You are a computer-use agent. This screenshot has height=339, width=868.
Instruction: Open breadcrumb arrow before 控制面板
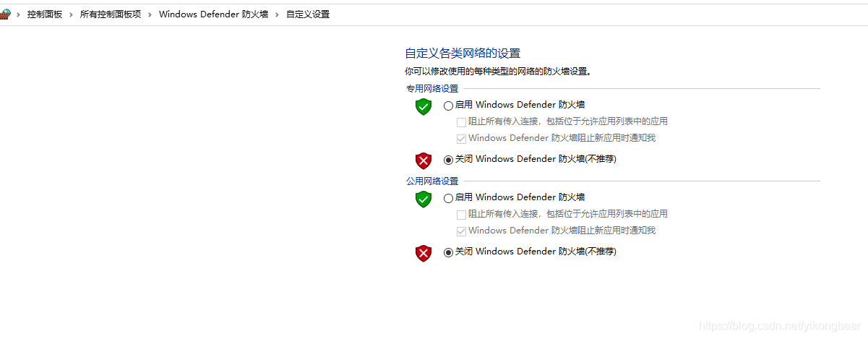[x=18, y=14]
